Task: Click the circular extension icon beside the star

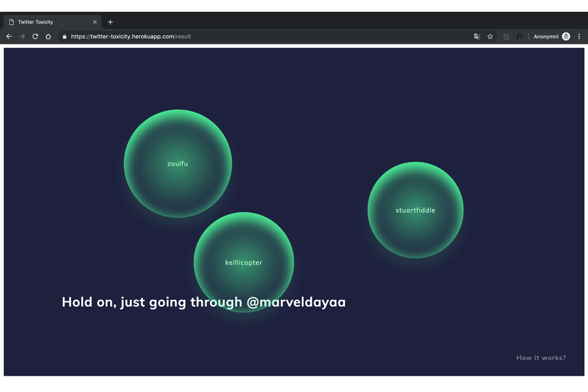Action: coord(506,37)
